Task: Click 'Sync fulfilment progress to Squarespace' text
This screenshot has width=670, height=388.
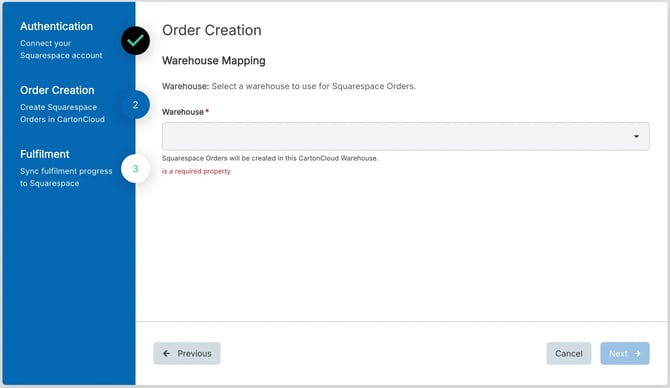Action: [x=66, y=177]
